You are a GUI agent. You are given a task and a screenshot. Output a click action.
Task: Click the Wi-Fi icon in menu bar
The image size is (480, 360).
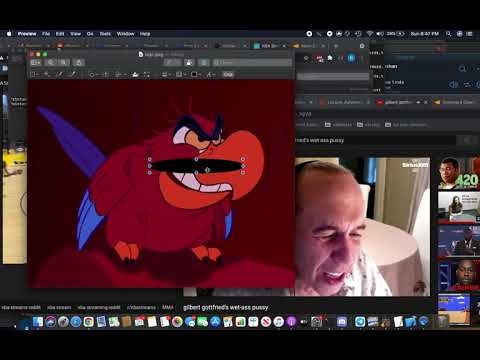tap(369, 34)
